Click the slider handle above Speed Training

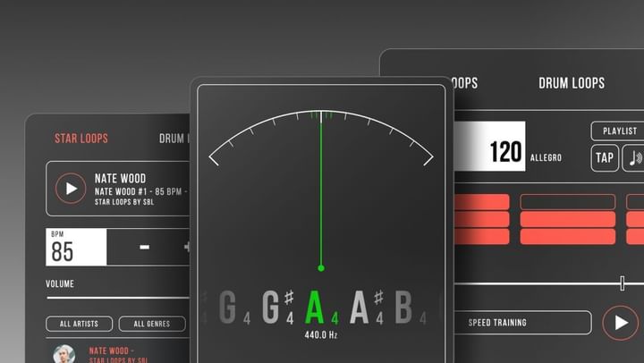pyautogui.click(x=622, y=283)
